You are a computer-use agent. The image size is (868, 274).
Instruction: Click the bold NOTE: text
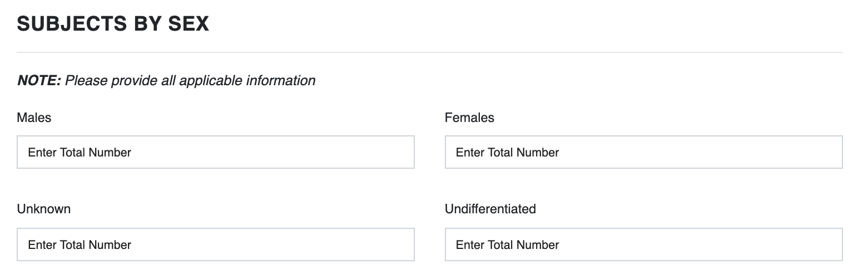click(39, 81)
